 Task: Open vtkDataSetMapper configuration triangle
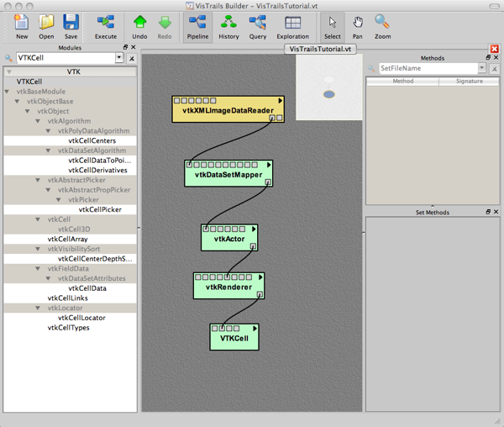[269, 165]
